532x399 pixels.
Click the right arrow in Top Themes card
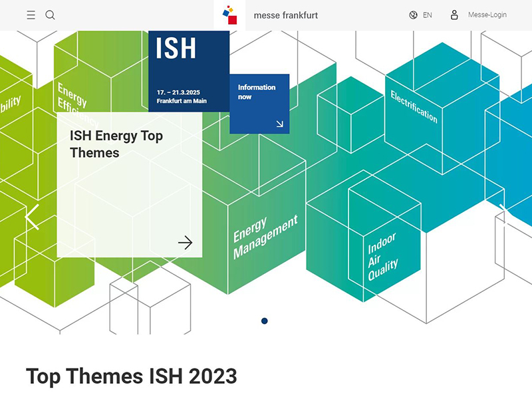(186, 243)
